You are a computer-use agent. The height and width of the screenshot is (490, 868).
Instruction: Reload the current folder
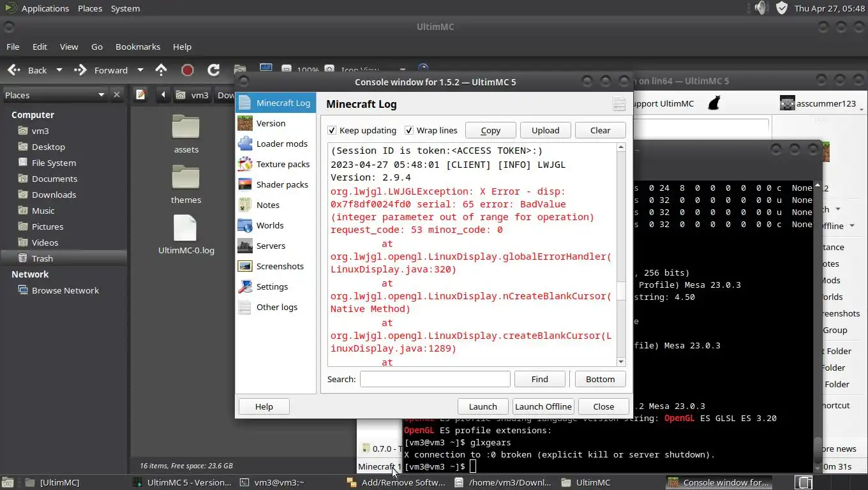click(x=213, y=70)
